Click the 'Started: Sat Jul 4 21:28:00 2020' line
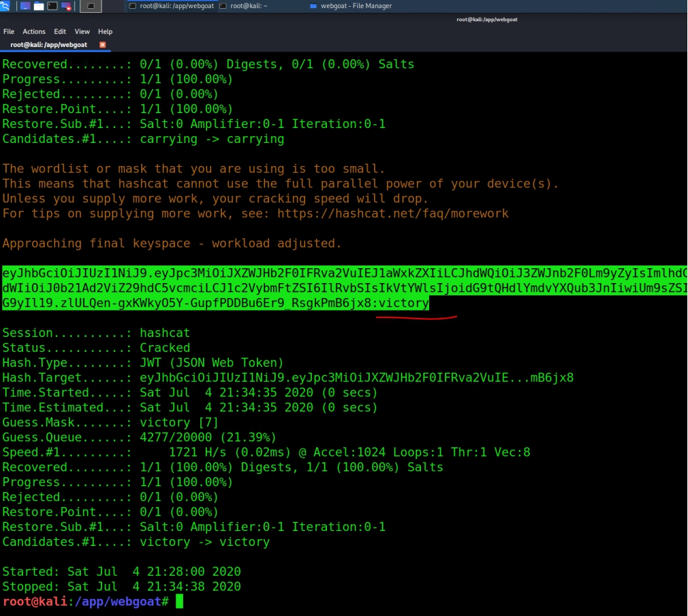The width and height of the screenshot is (688, 616). pos(121,571)
